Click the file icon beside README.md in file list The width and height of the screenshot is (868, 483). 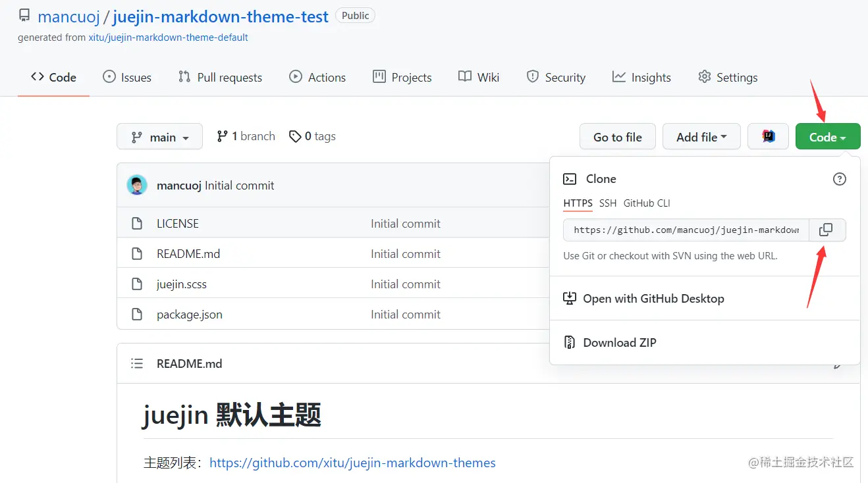(x=137, y=254)
